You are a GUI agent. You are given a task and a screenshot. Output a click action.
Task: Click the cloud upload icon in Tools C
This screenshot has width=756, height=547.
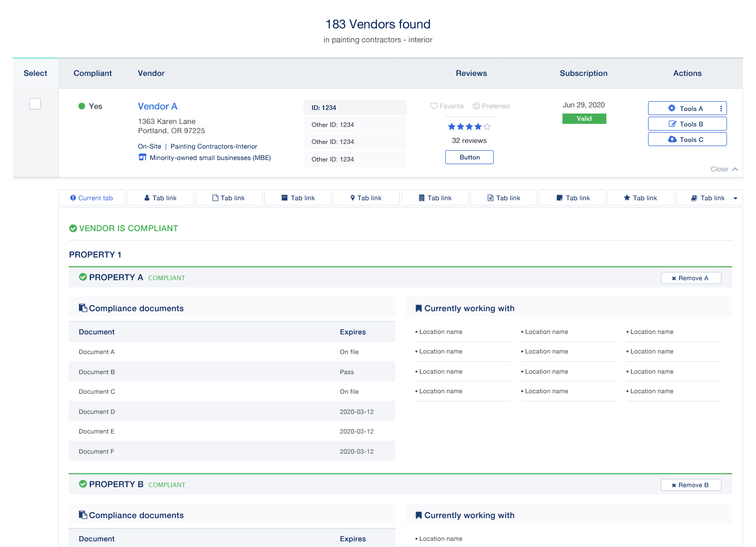pos(672,139)
